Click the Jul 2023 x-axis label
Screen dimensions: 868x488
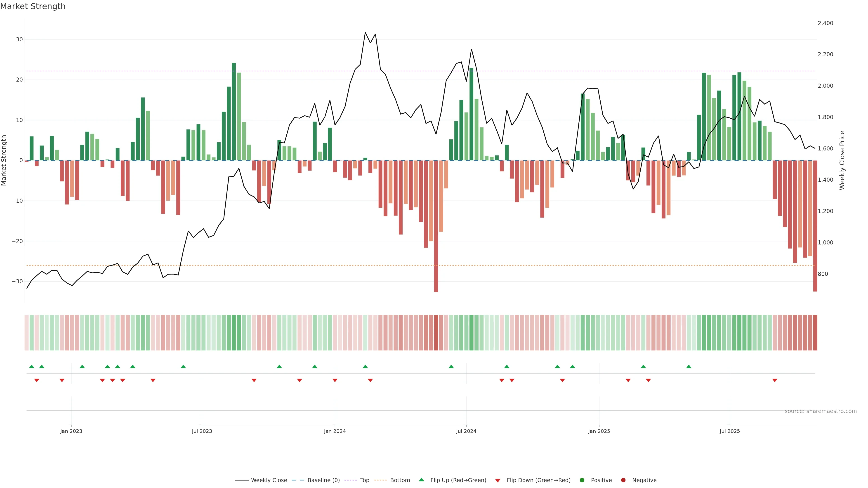202,431
